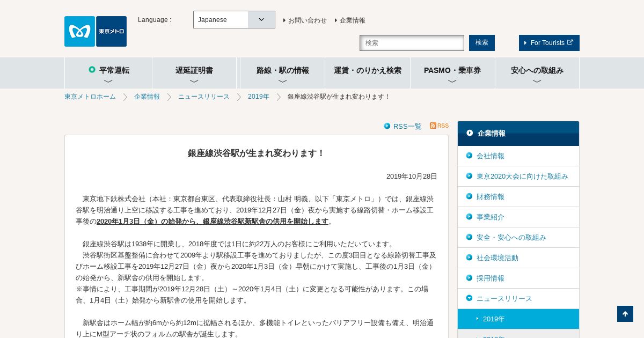Click arrow icon beside 財務情報
Screen dimensions: 644x338
470,196
